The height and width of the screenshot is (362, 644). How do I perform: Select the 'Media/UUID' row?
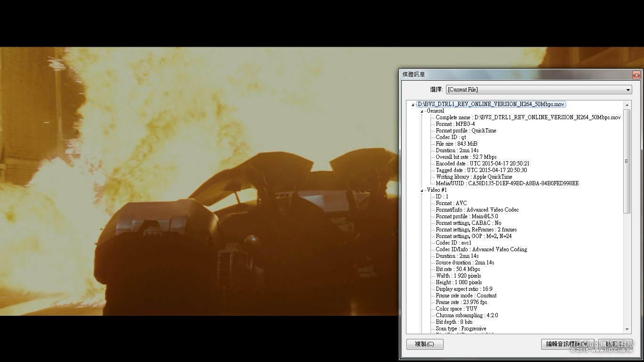[507, 183]
